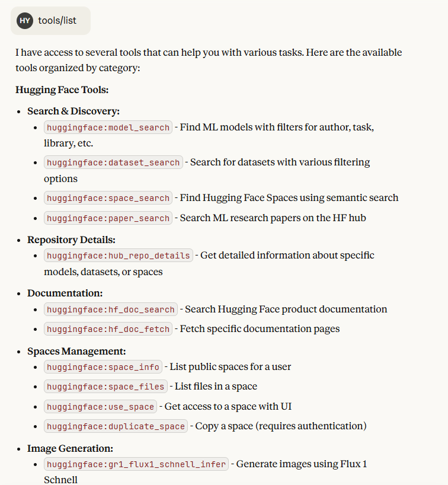The width and height of the screenshot is (448, 485).
Task: Click the HY user avatar icon
Action: tap(25, 21)
